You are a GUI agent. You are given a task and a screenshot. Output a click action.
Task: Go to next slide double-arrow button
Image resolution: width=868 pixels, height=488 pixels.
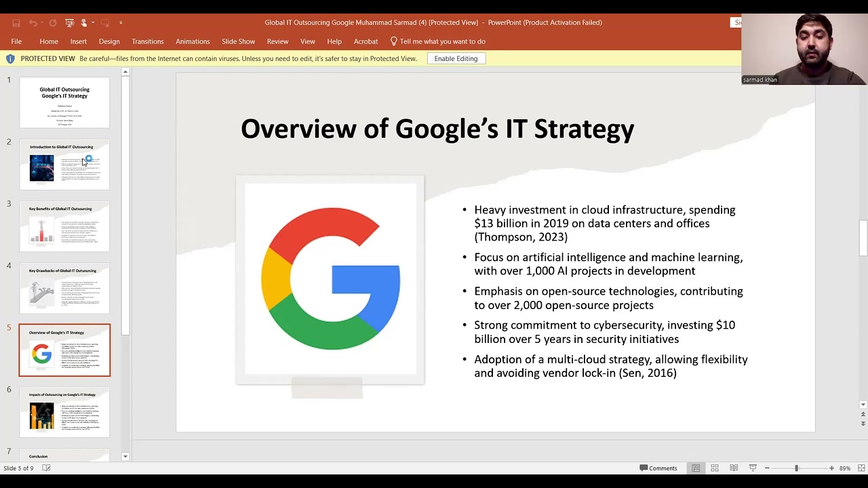pos(863,424)
